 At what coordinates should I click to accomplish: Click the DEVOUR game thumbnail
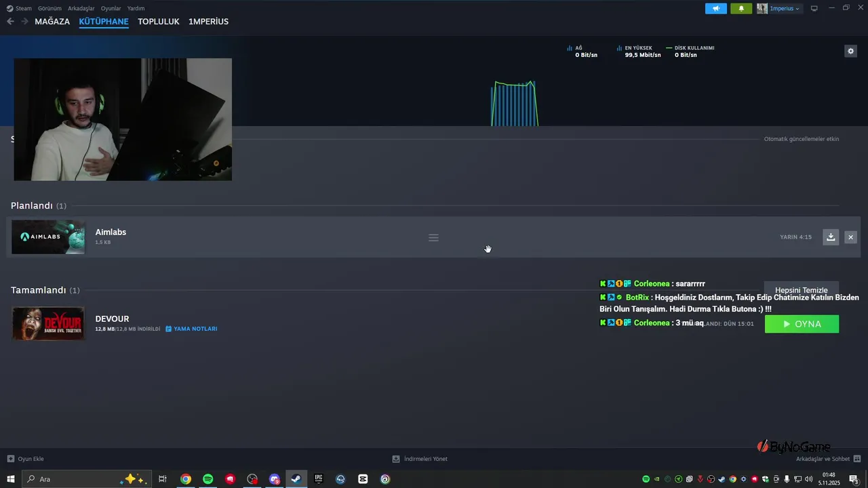pos(48,324)
